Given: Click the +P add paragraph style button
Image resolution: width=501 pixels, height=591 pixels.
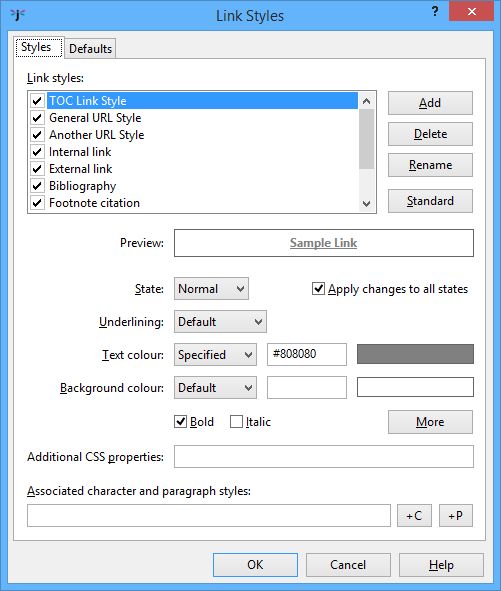Looking at the screenshot, I should pyautogui.click(x=456, y=515).
